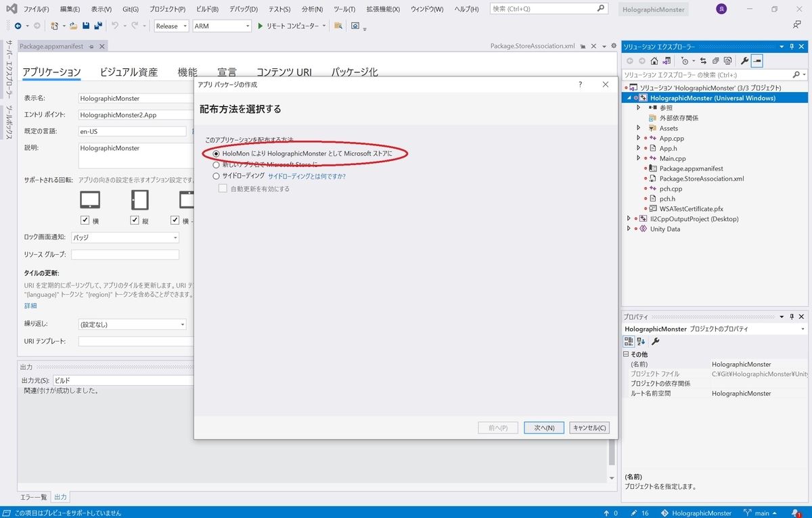Collapse the その他 property category

click(626, 354)
